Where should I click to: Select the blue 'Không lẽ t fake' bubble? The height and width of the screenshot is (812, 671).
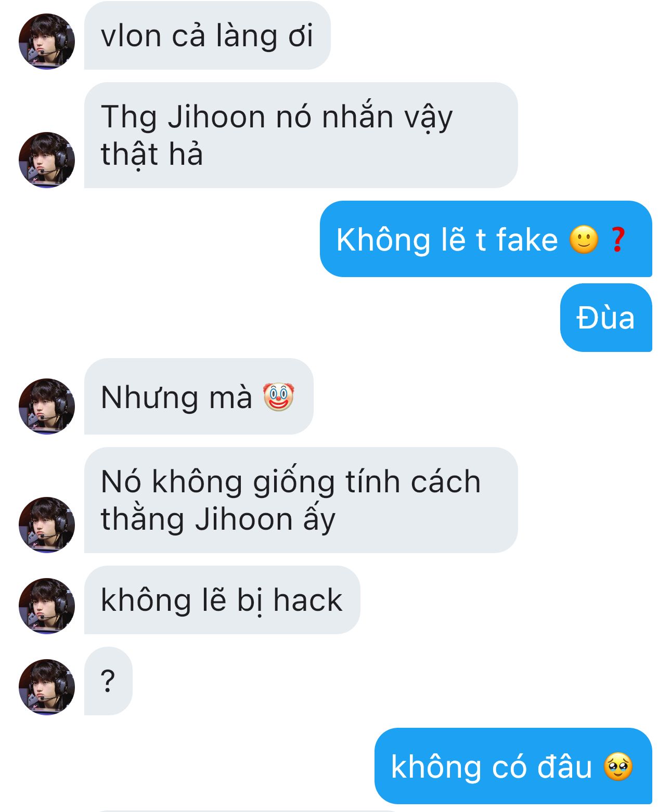(x=486, y=239)
